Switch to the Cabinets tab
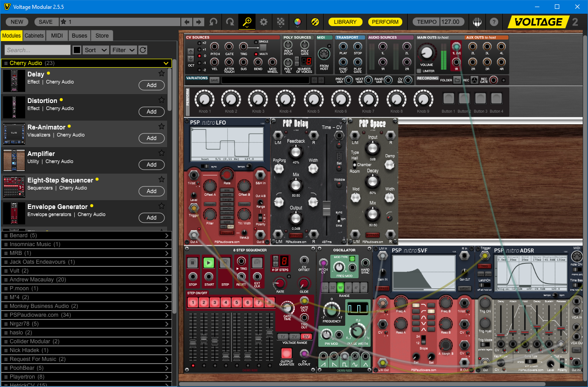 [34, 36]
